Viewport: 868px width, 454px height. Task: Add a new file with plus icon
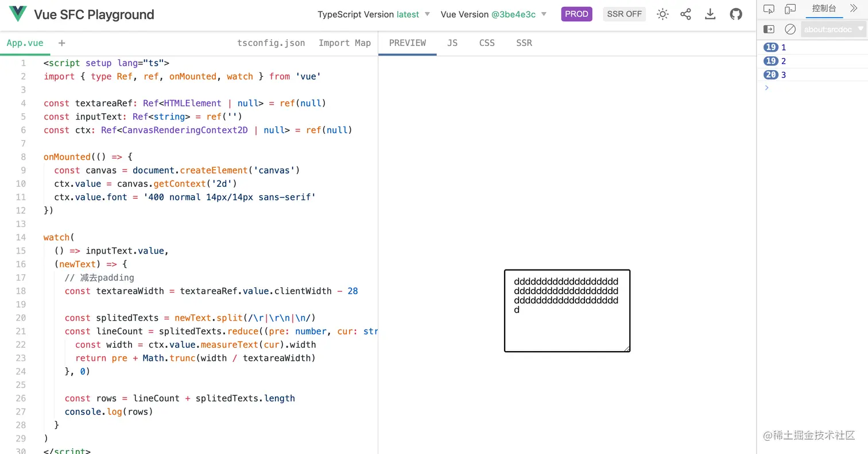click(x=62, y=43)
